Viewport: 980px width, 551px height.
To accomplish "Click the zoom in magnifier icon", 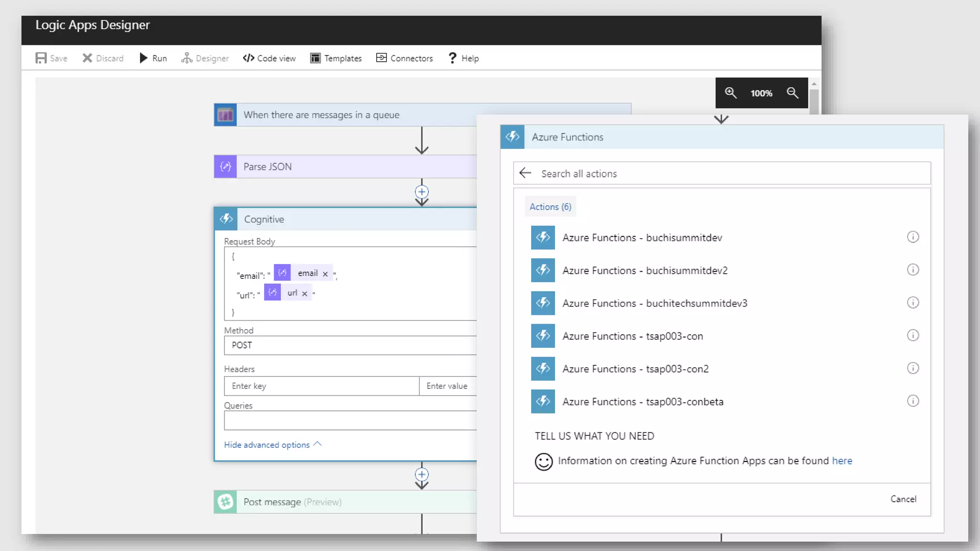I will click(x=730, y=93).
